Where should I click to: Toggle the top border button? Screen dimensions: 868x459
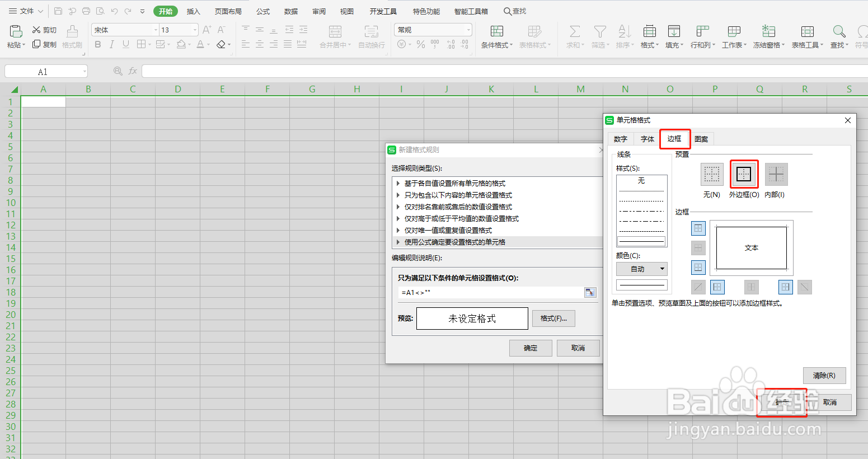coord(698,228)
